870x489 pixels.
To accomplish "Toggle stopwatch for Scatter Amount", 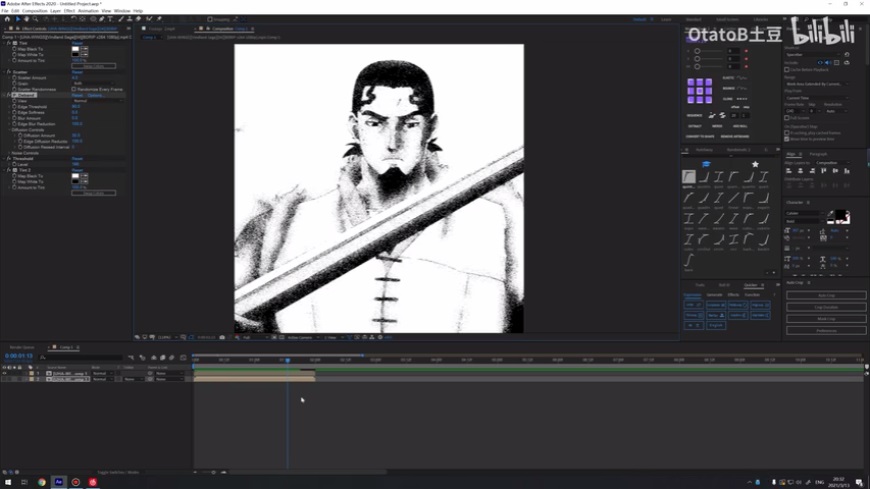I will coord(14,78).
